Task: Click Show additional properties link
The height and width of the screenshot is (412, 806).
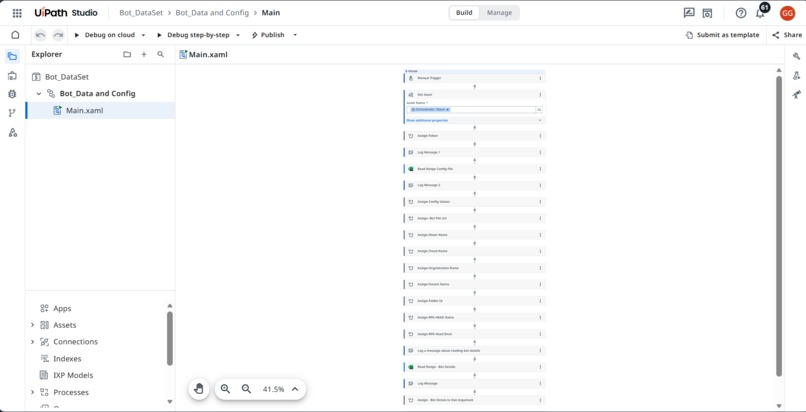Action: (x=427, y=120)
